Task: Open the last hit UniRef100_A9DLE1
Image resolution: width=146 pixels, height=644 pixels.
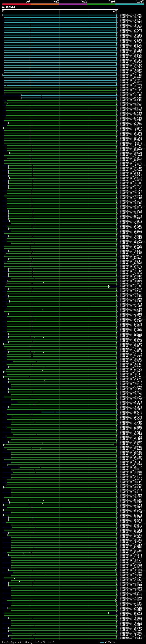Action: tap(131, 638)
